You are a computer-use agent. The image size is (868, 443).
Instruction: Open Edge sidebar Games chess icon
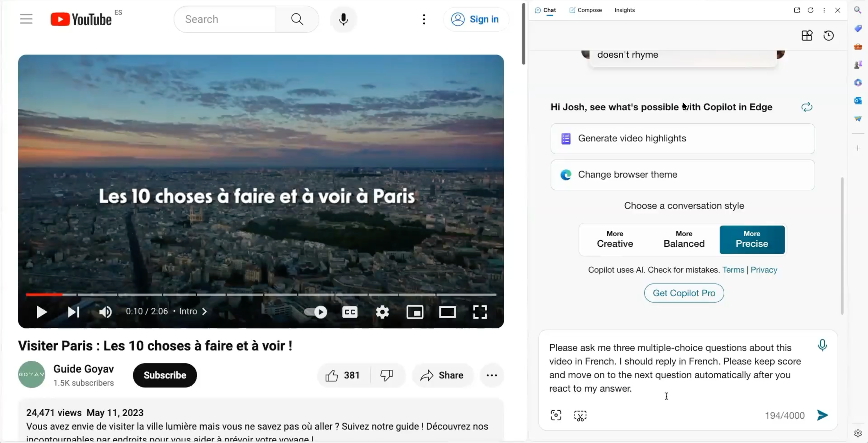coord(858,64)
